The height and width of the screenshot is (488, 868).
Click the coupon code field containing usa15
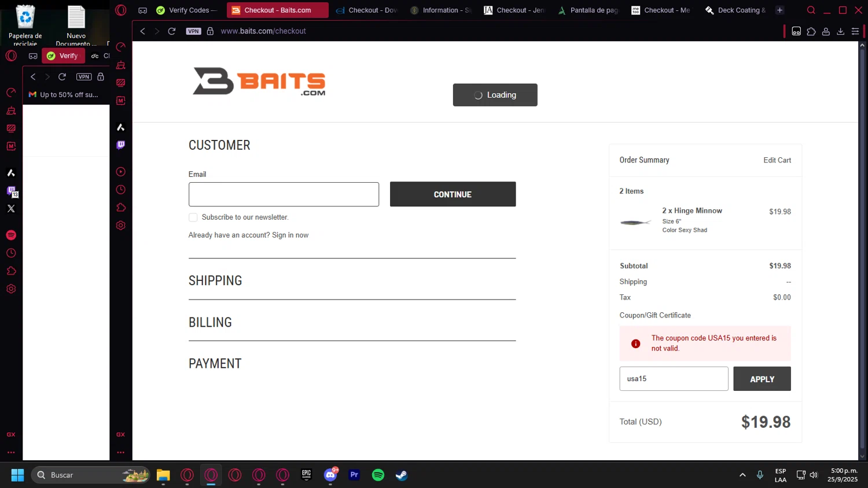(674, 379)
